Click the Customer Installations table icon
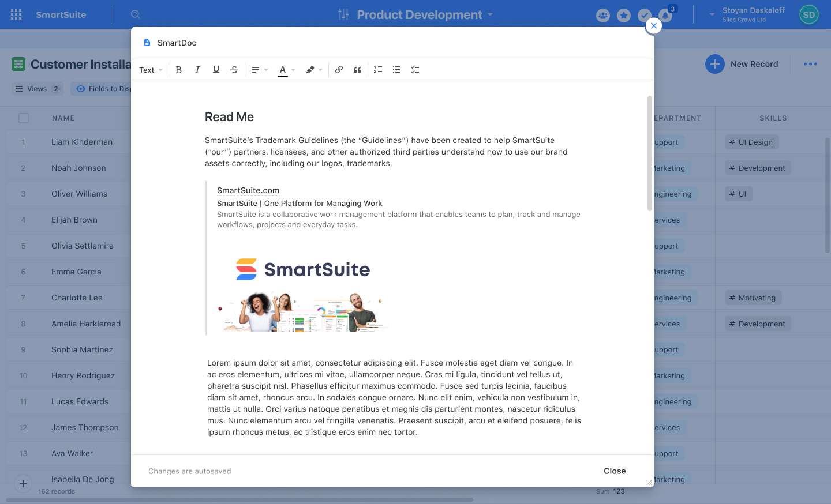 point(18,64)
